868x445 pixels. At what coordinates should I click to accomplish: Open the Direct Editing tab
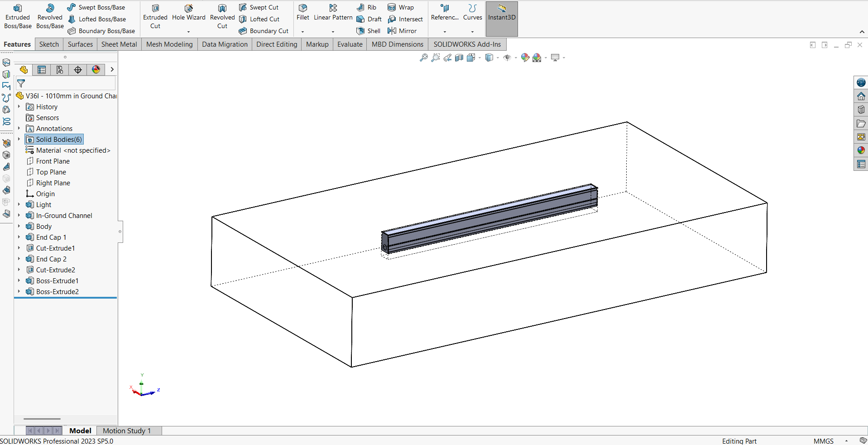pos(277,44)
